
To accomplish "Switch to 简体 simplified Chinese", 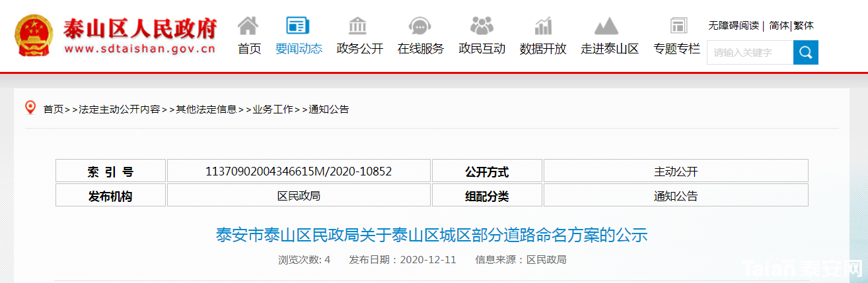I will click(779, 26).
